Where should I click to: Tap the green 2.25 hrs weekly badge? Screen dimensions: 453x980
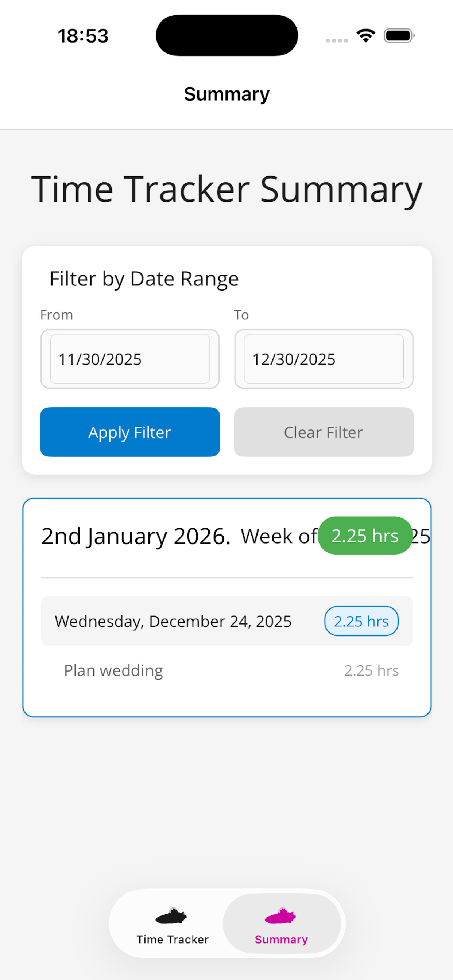pos(365,535)
